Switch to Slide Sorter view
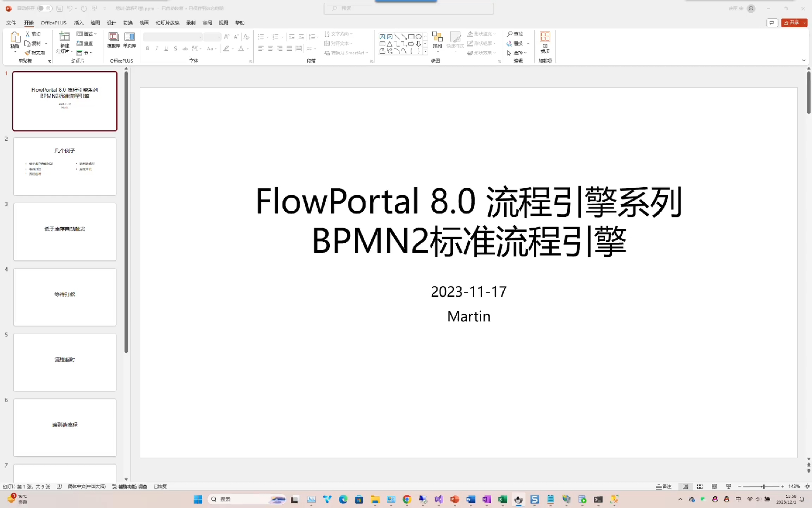This screenshot has height=508, width=812. click(x=700, y=486)
